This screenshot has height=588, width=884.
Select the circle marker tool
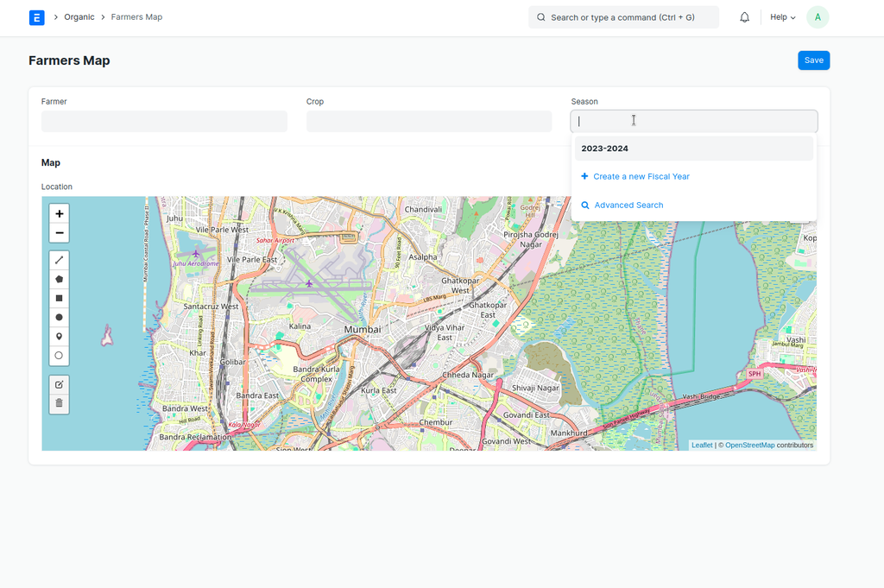pyautogui.click(x=59, y=355)
